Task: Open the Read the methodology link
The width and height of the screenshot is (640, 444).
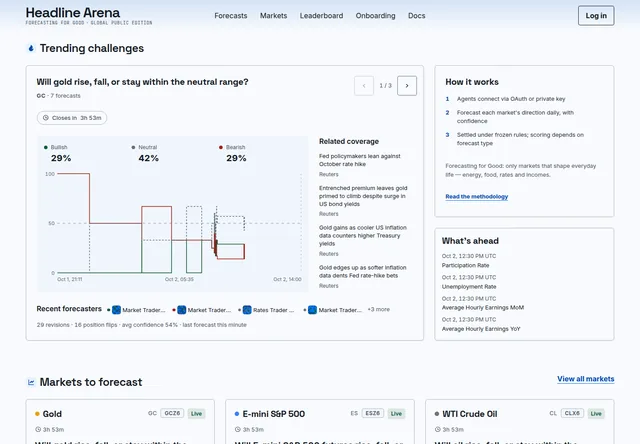Action: coord(476,197)
